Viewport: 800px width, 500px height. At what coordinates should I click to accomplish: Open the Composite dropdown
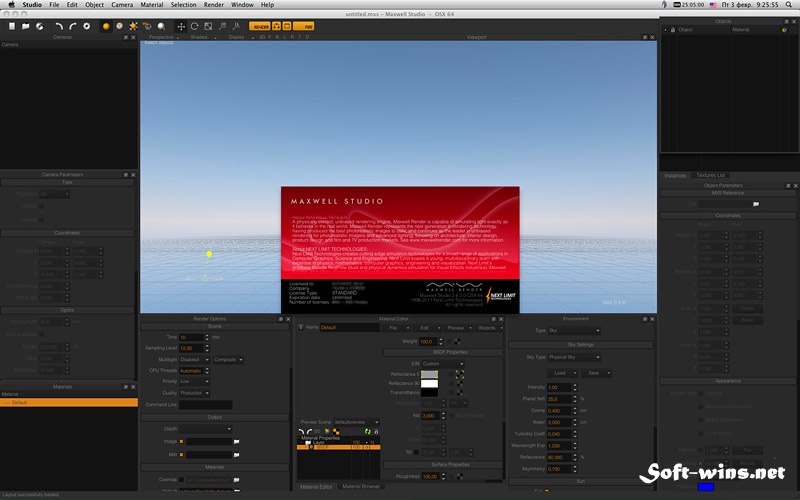(228, 360)
